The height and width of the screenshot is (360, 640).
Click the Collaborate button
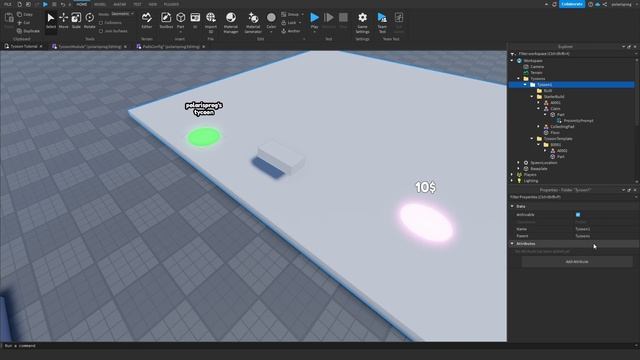[x=572, y=4]
